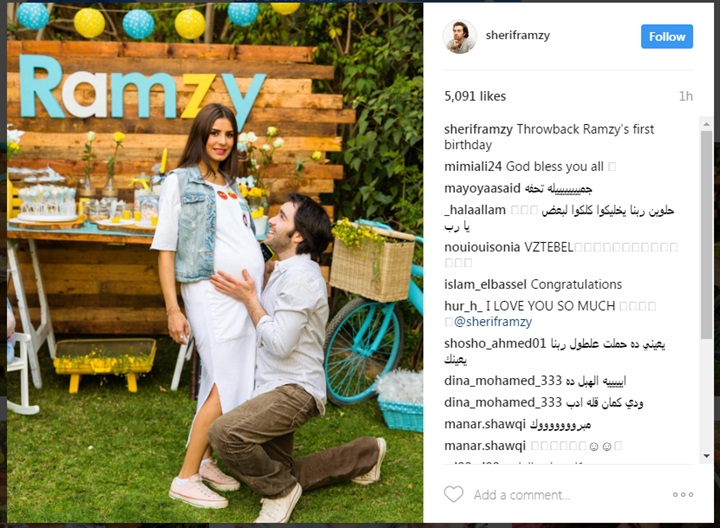
Task: Focus the Add a comment field
Action: pyautogui.click(x=522, y=495)
